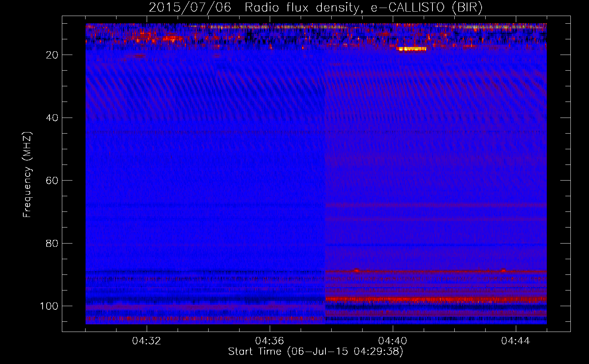Click the "04:40" time tick label
Screen dimensions: 589x364
[x=393, y=341]
